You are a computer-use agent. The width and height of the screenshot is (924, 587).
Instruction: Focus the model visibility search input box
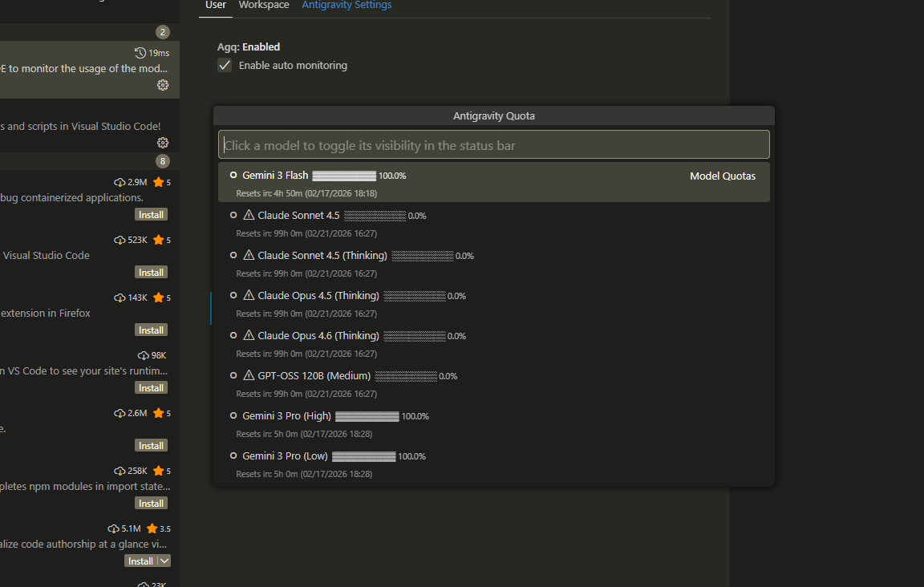point(493,145)
